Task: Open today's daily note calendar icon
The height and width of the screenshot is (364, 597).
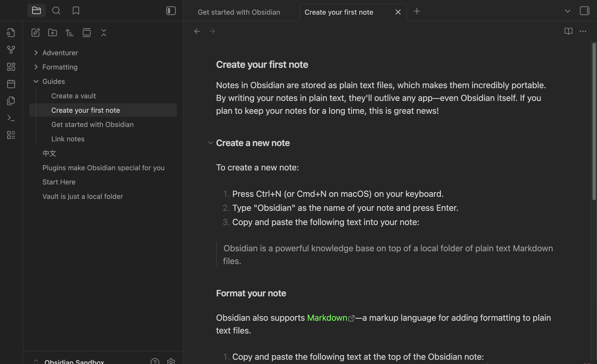Action: pyautogui.click(x=11, y=84)
